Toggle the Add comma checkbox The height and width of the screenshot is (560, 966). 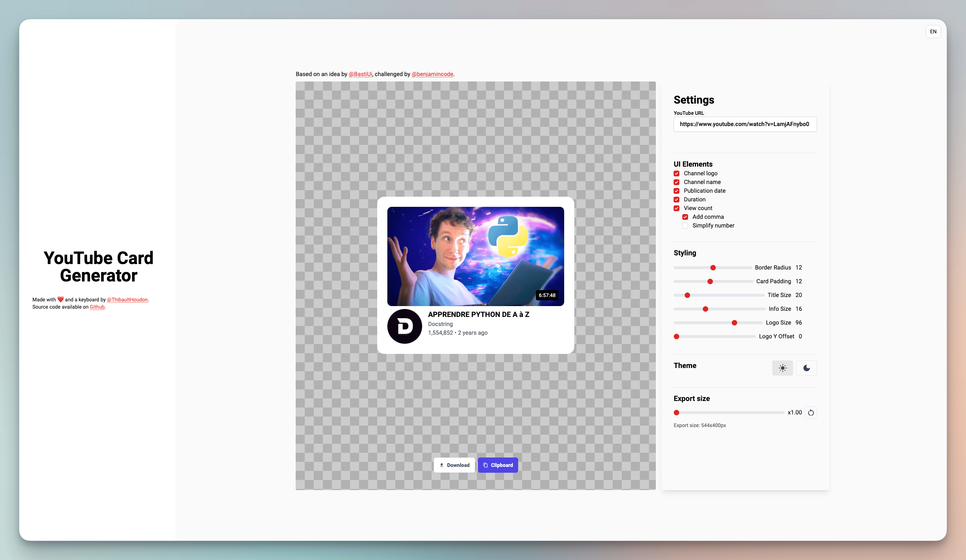click(x=685, y=217)
